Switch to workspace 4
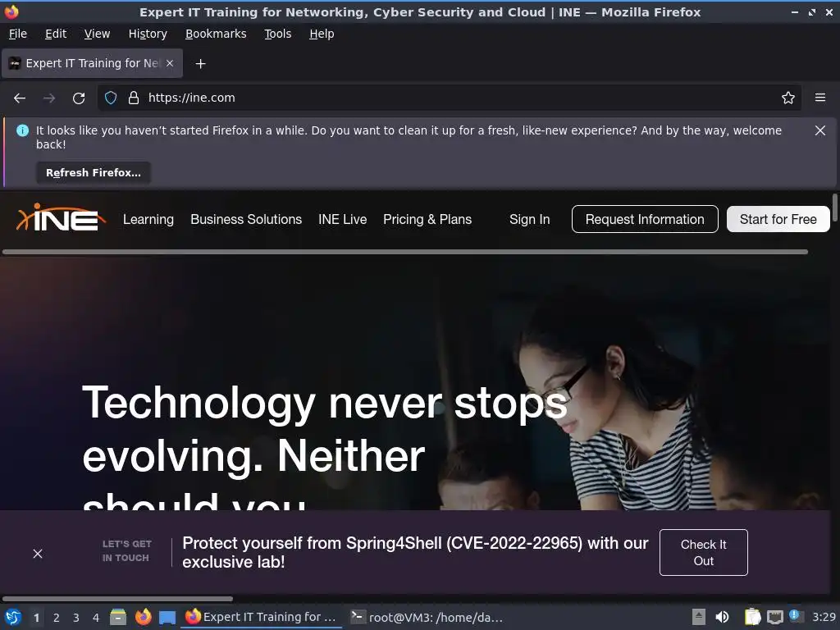840x630 pixels. (96, 618)
